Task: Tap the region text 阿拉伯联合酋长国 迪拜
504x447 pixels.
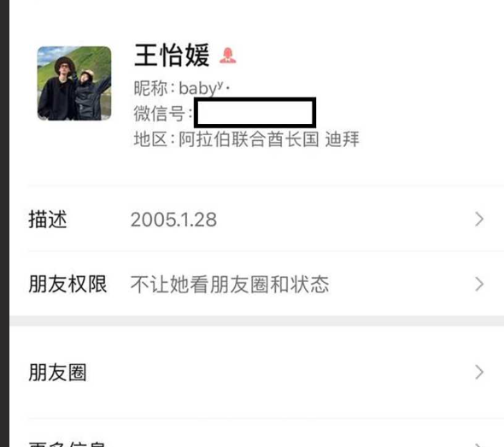Action: 269,139
